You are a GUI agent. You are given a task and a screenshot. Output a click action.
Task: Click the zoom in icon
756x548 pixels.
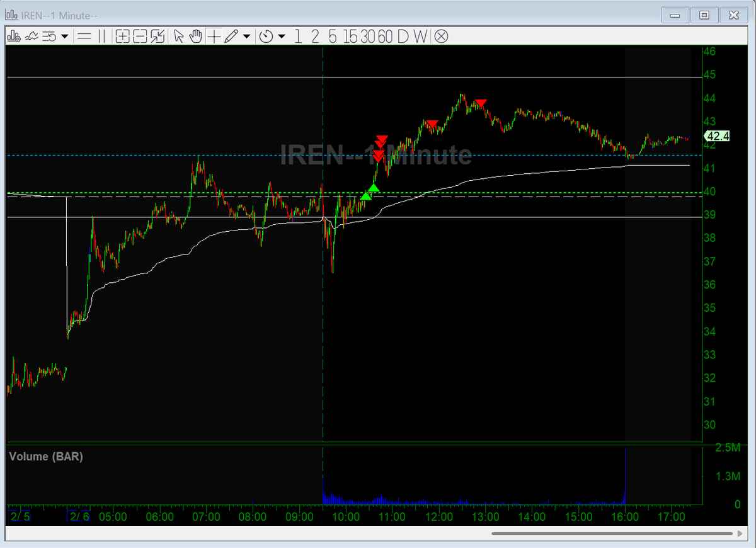point(122,36)
